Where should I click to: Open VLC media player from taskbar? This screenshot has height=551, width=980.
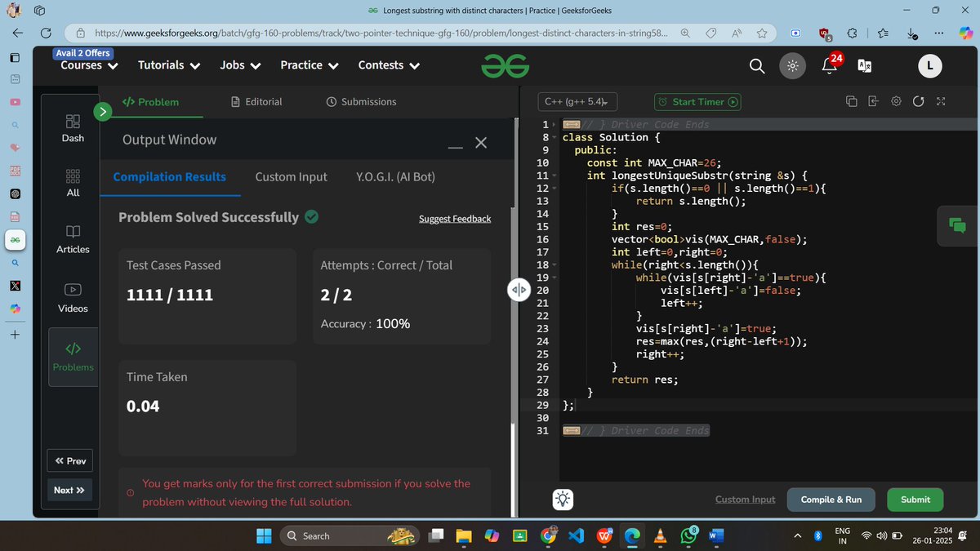[x=661, y=535]
